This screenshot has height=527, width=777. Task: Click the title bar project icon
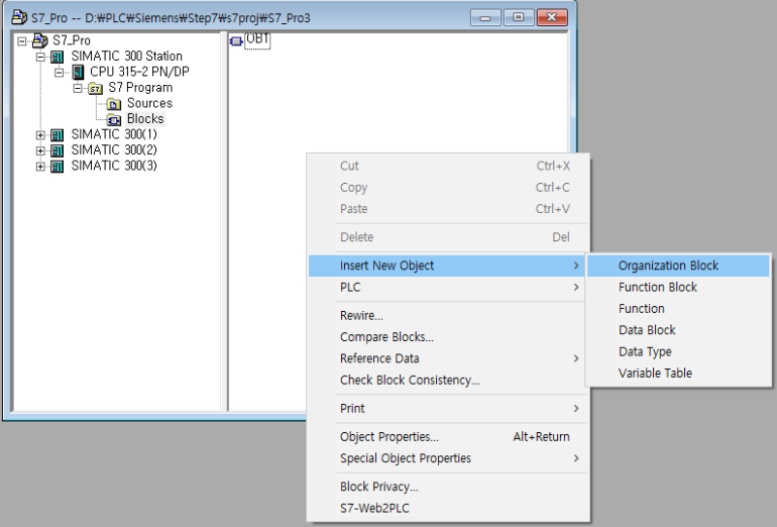pyautogui.click(x=19, y=18)
